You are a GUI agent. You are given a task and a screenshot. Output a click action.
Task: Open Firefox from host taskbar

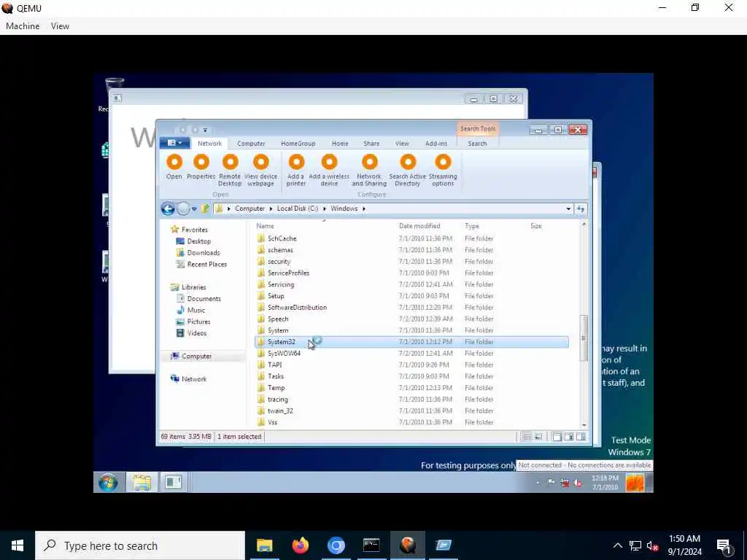click(300, 545)
